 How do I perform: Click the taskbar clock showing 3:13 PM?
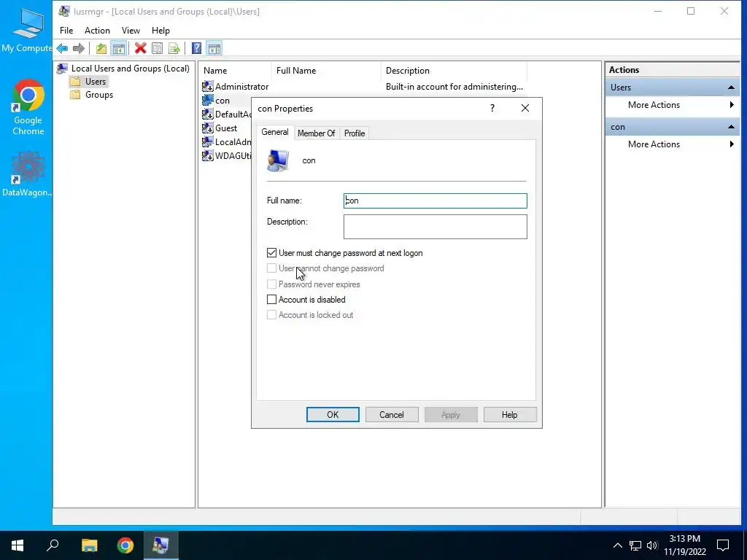(x=684, y=545)
